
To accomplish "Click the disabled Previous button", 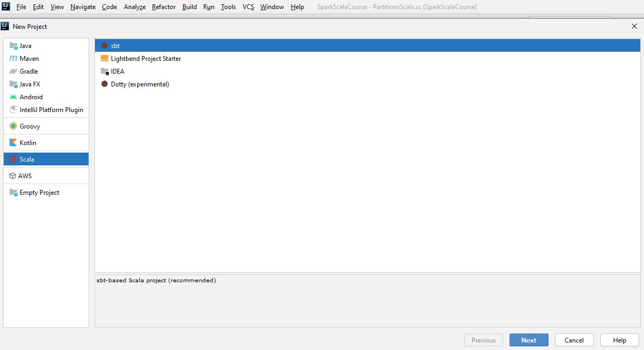I will [x=484, y=340].
